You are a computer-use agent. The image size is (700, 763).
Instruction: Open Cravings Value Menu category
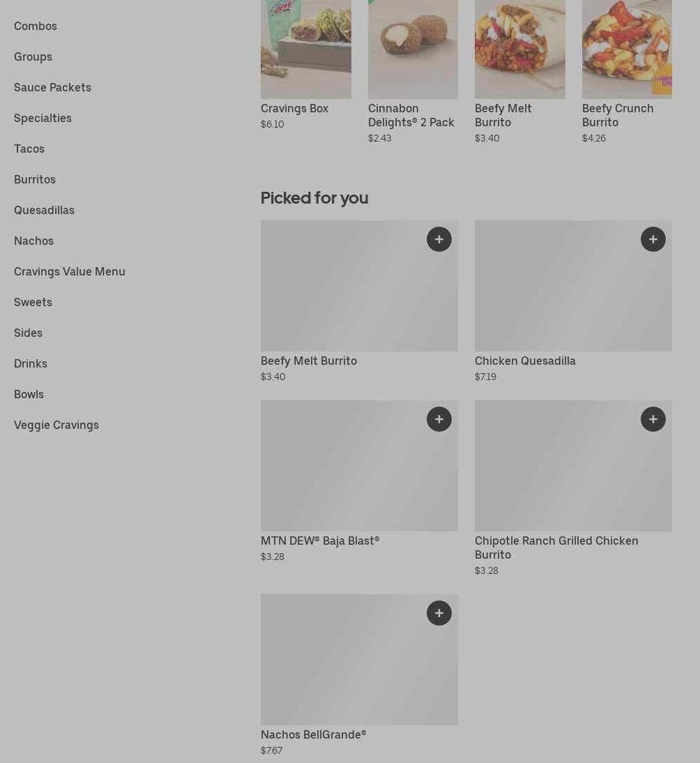pyautogui.click(x=70, y=271)
